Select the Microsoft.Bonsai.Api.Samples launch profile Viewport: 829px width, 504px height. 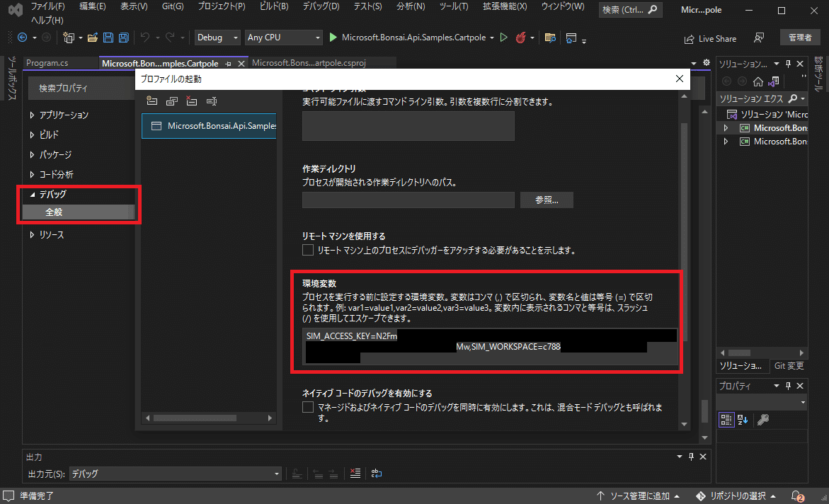209,126
